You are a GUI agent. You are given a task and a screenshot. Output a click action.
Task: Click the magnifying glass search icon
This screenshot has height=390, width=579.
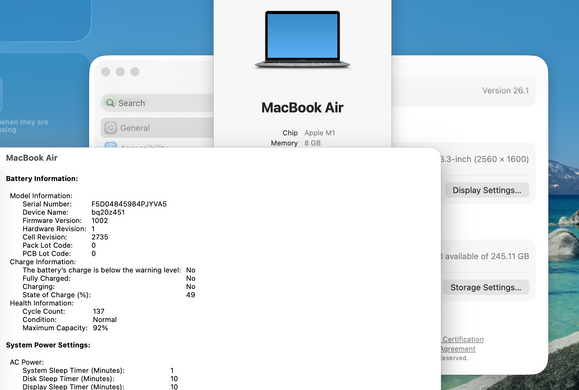pos(110,103)
